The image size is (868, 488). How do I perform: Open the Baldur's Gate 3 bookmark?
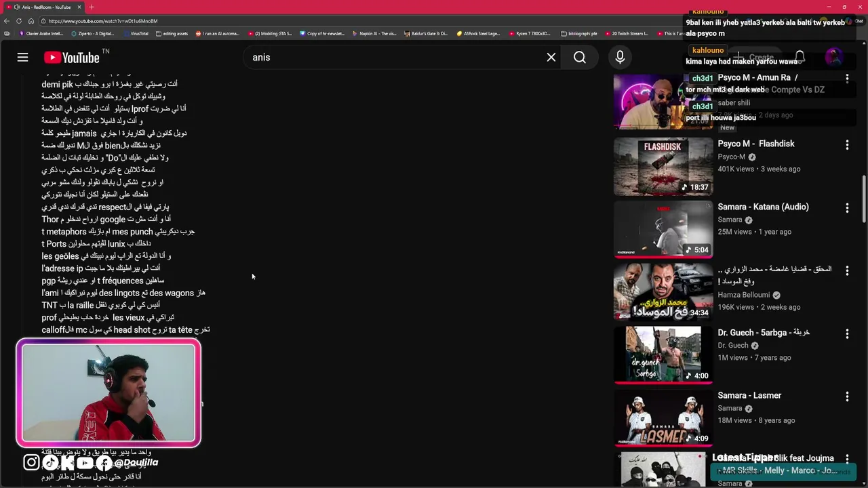click(x=426, y=33)
